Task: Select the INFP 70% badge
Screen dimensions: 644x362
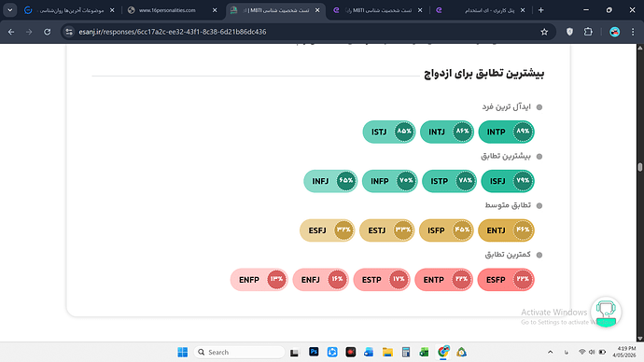Action: pyautogui.click(x=390, y=181)
